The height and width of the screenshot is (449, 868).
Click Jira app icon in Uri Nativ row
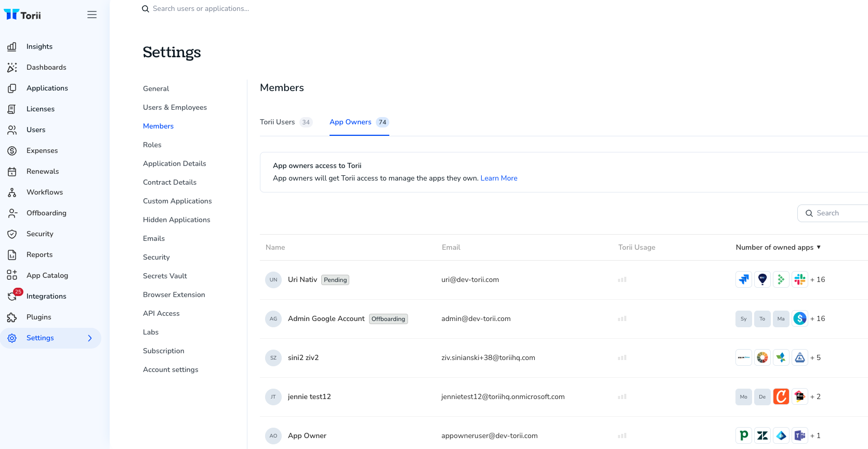pos(744,280)
